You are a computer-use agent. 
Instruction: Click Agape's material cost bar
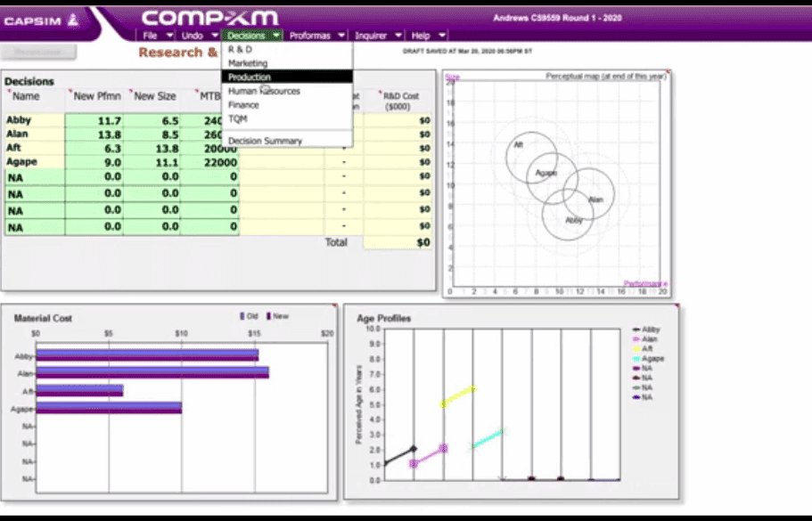[x=109, y=408]
